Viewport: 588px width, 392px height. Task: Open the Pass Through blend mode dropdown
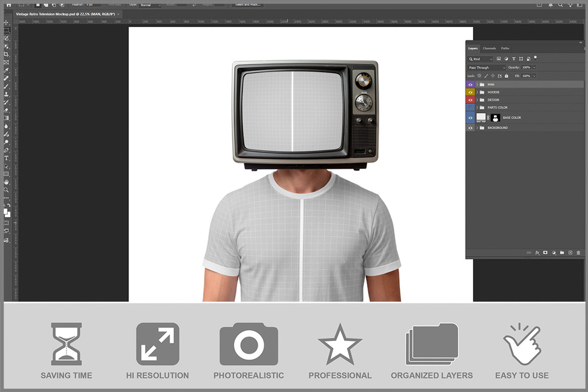coord(486,68)
